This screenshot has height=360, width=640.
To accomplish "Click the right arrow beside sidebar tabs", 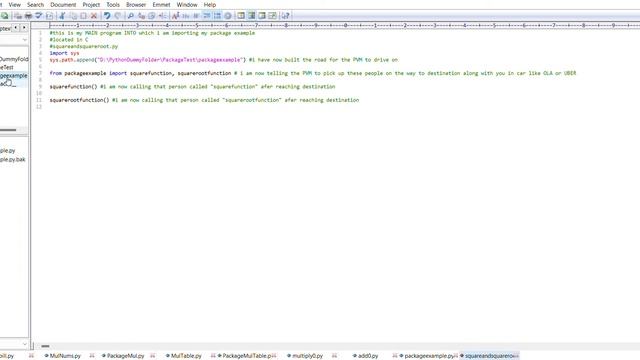I will pyautogui.click(x=24, y=28).
